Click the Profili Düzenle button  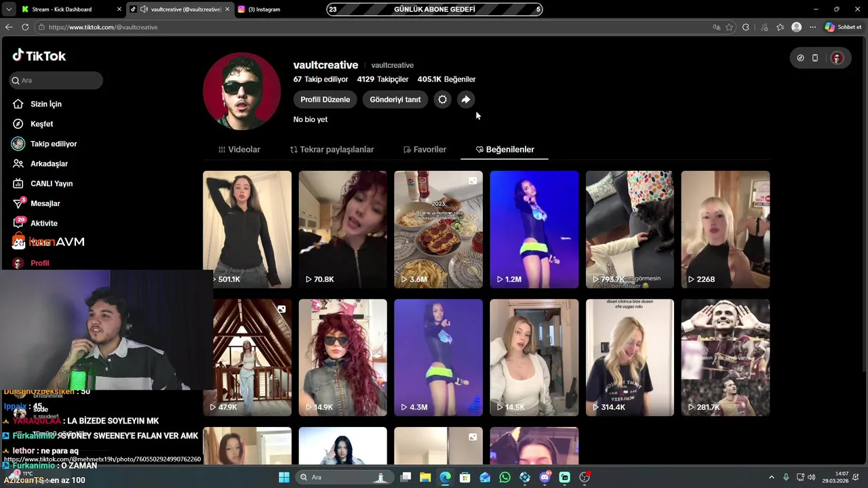click(325, 100)
